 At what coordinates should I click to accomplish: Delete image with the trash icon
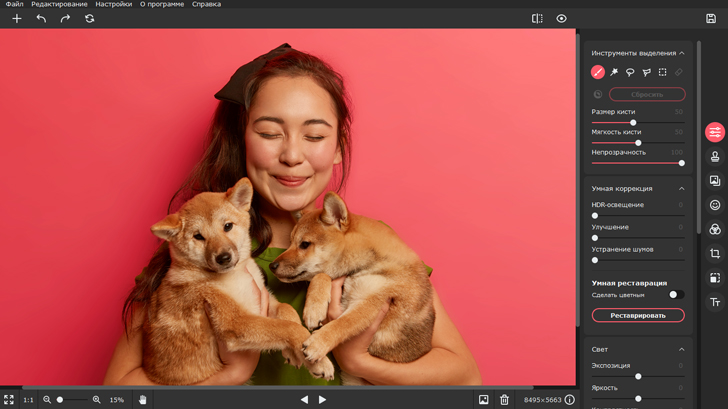[505, 399]
